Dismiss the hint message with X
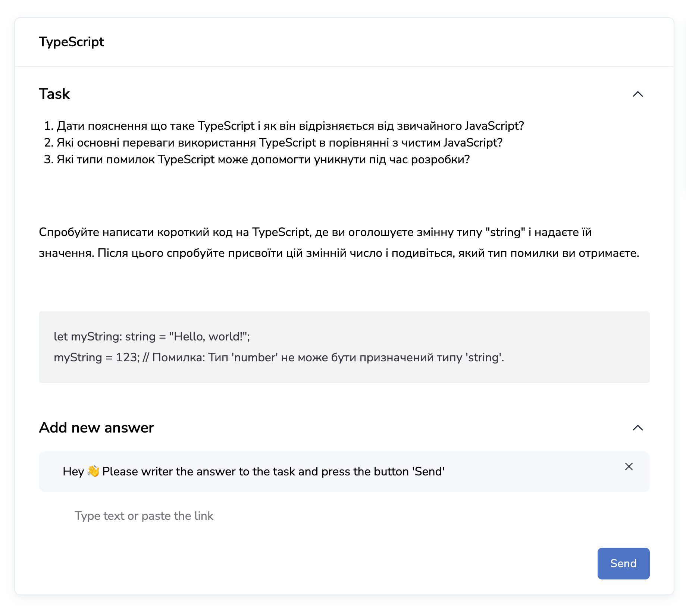 (629, 466)
